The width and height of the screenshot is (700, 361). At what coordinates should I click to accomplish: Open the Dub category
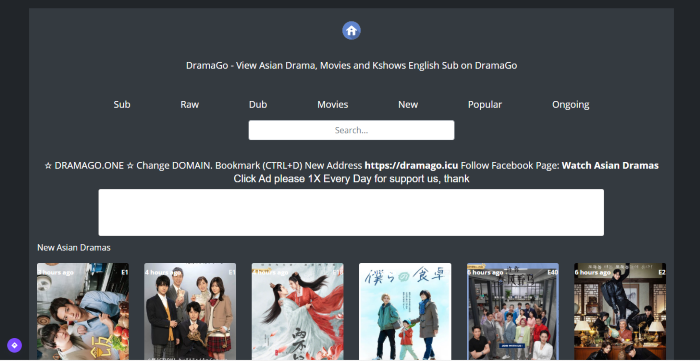point(258,104)
